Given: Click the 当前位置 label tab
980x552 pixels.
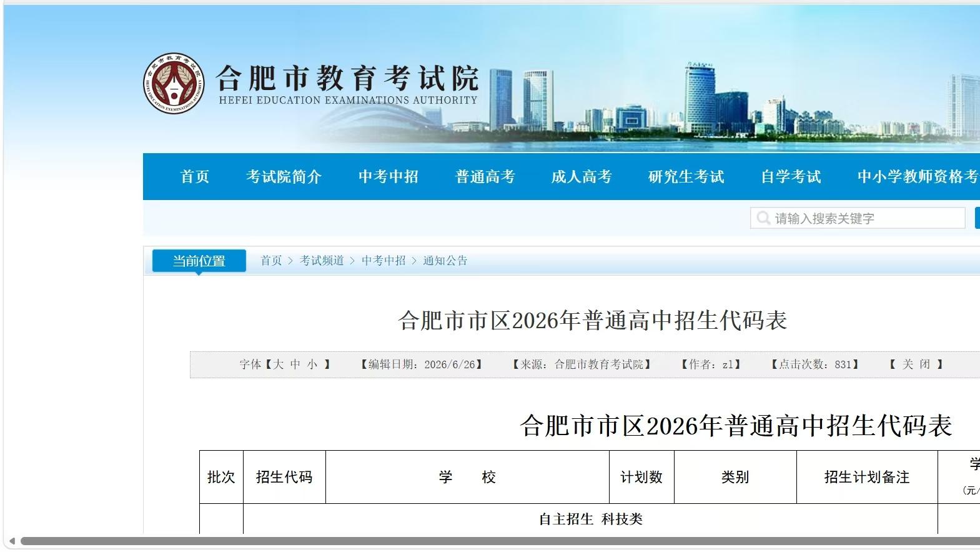Looking at the screenshot, I should pyautogui.click(x=199, y=261).
